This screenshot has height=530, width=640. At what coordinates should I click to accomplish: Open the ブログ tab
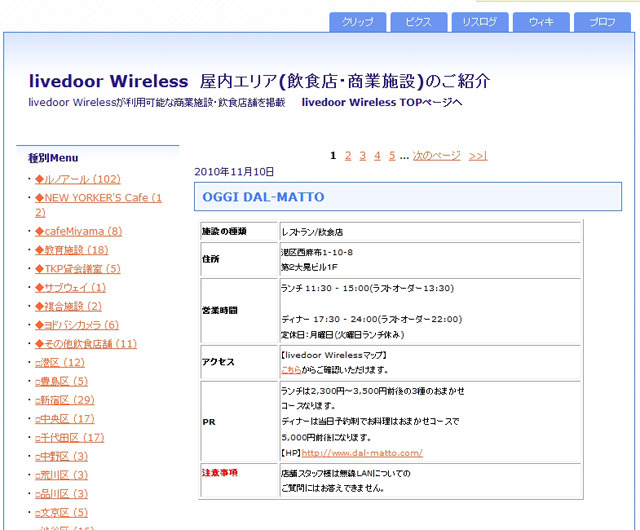click(602, 22)
